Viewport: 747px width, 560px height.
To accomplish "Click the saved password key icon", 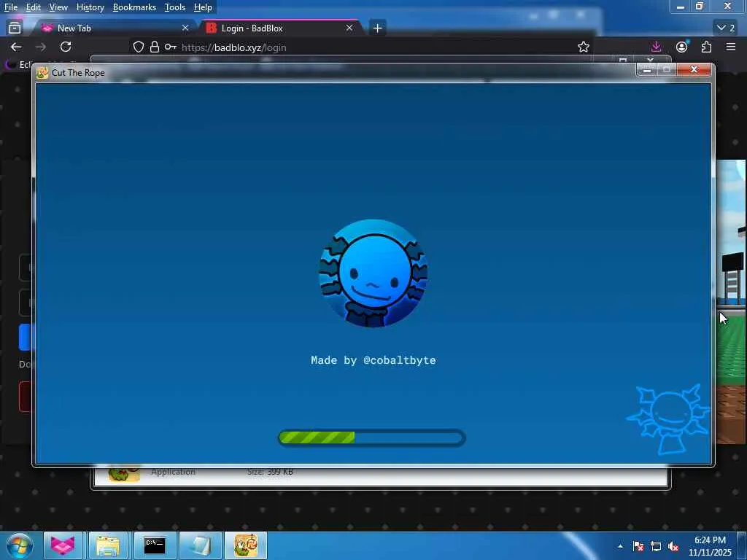I will pyautogui.click(x=170, y=47).
